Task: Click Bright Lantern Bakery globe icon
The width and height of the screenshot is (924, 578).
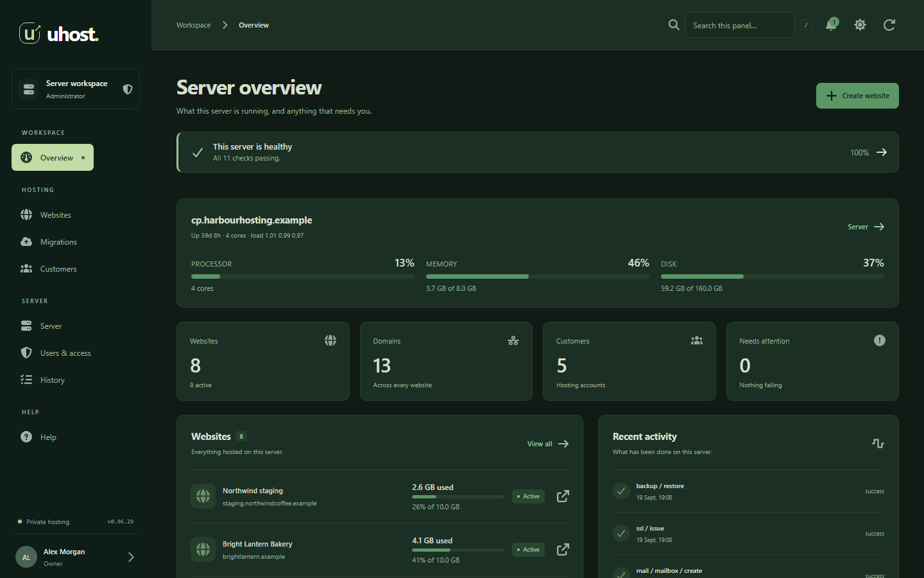Action: (x=203, y=549)
